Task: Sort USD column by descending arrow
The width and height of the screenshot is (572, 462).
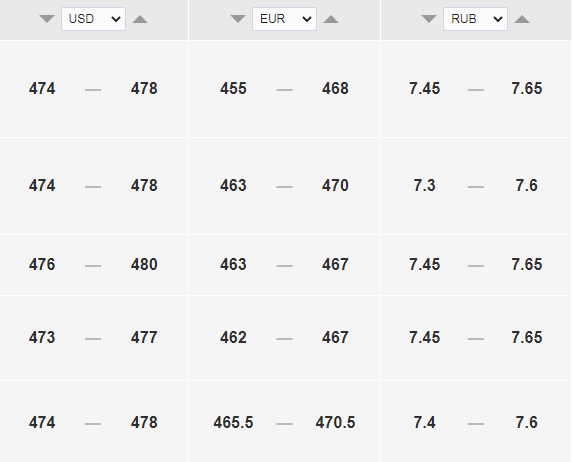Action: [x=47, y=19]
